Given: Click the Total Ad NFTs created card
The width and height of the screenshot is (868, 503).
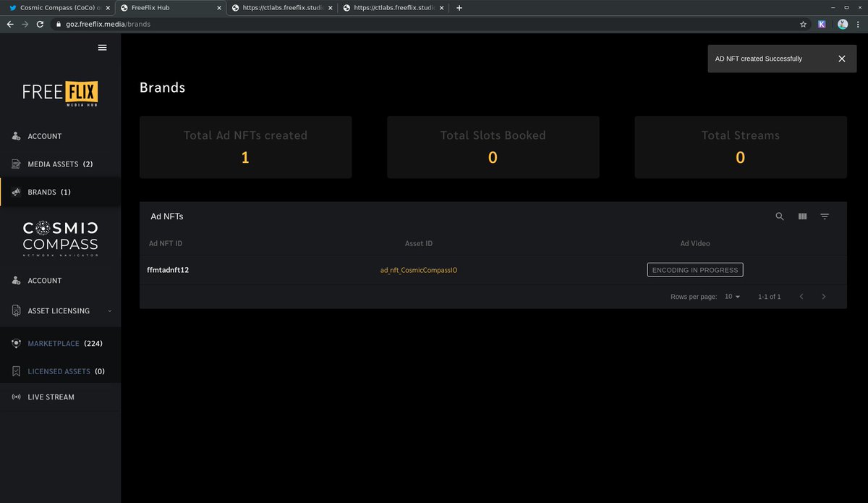Looking at the screenshot, I should 245,147.
